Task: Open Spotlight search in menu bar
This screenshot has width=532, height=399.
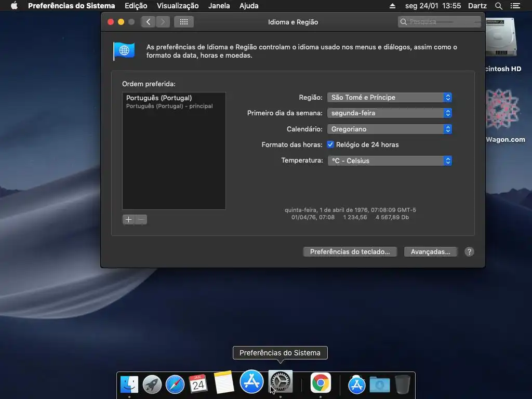Action: click(498, 6)
